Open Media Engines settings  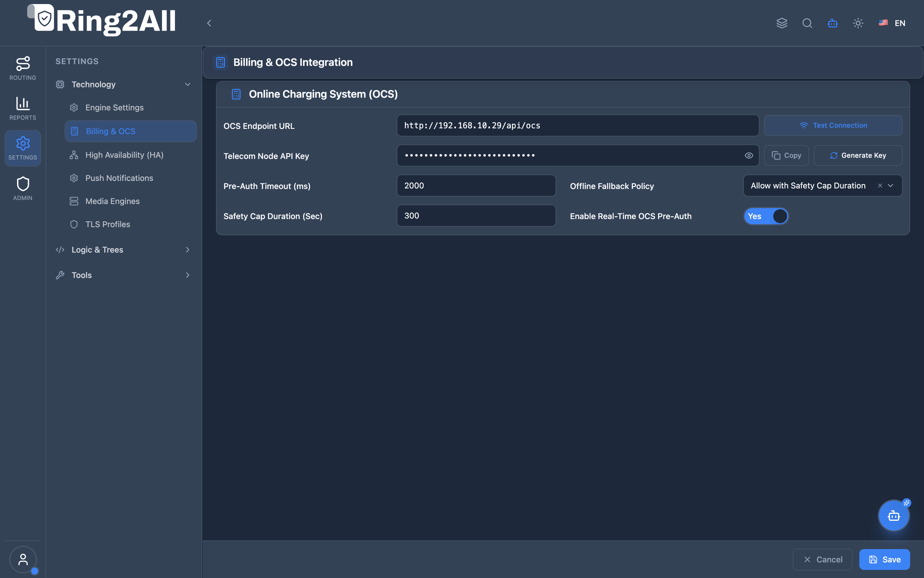[131, 201]
